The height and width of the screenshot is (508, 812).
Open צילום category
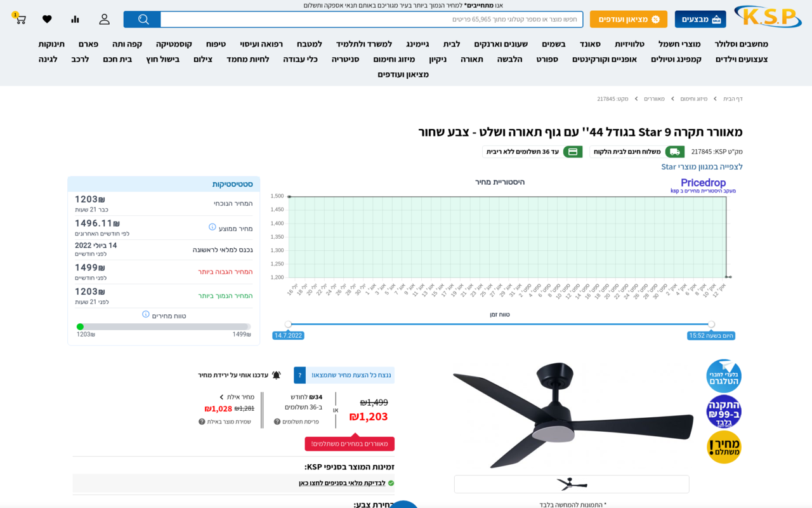(203, 59)
